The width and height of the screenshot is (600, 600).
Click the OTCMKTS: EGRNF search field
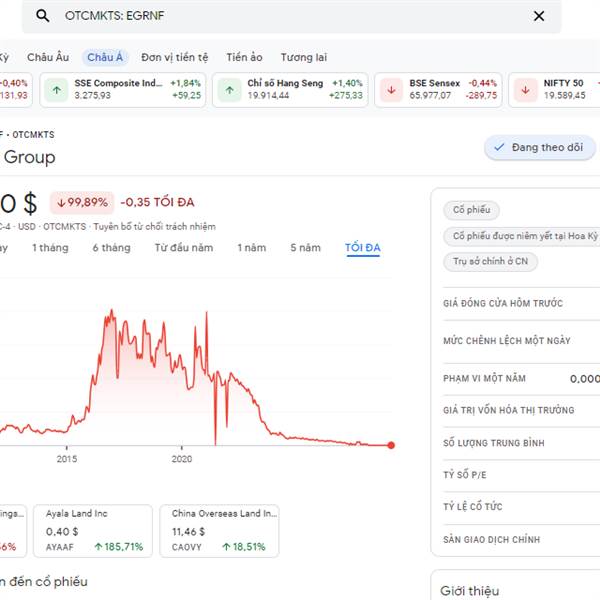coord(292,16)
